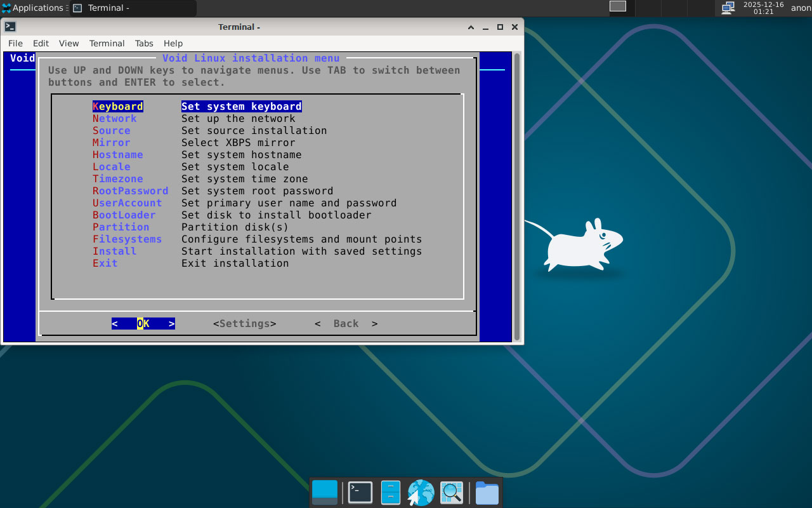Viewport: 812px width, 508px height.
Task: Click the terminal's vertical scrollbar
Action: coord(517,197)
